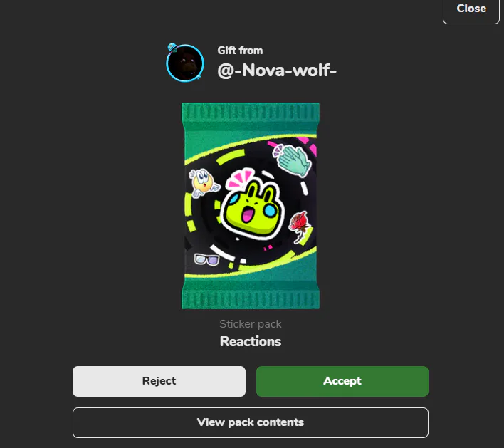The image size is (504, 448).
Task: Click the crimped top edge of the pack
Action: (x=251, y=113)
